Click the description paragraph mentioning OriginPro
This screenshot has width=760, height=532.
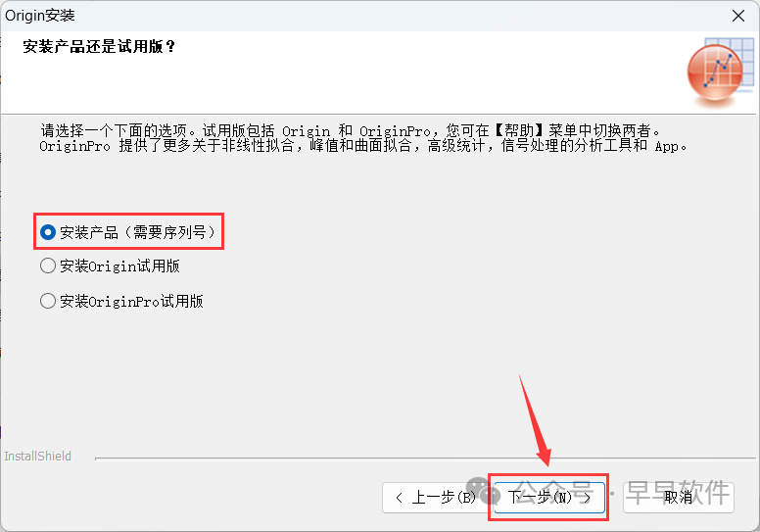point(363,138)
